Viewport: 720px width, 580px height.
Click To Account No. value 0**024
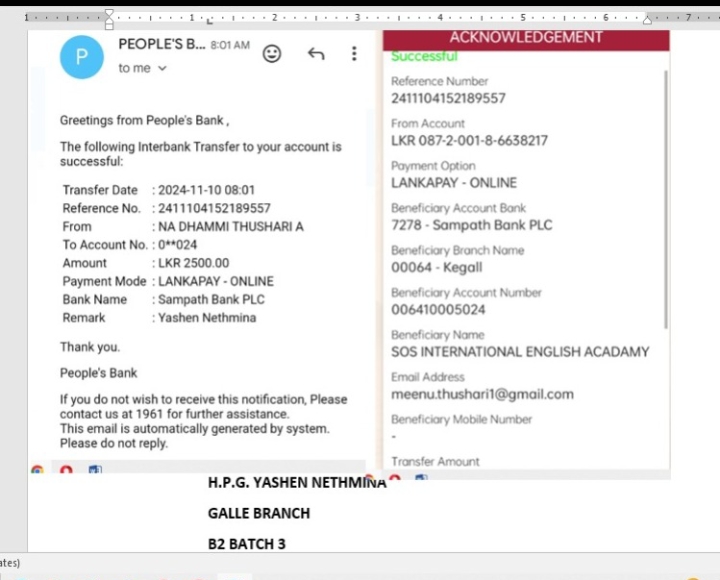pyautogui.click(x=177, y=245)
